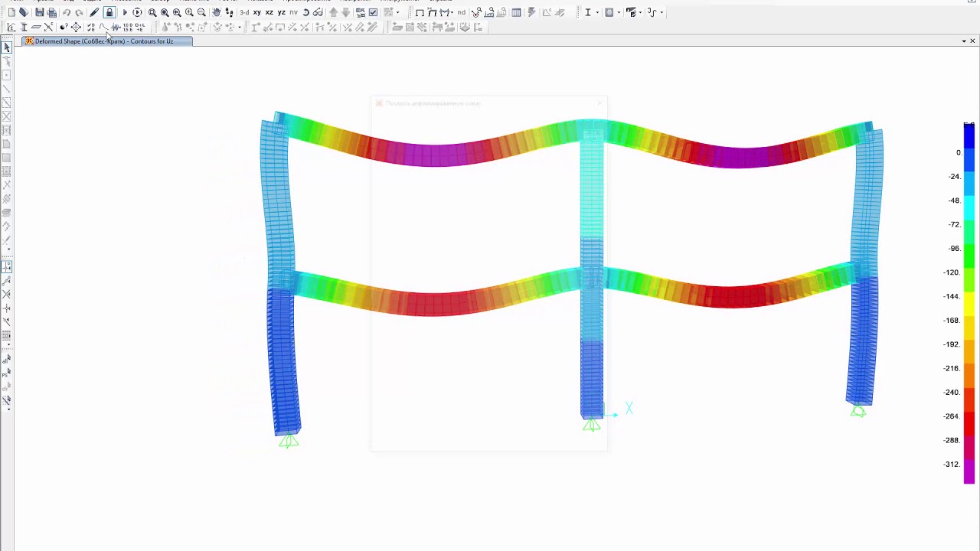Viewport: 980px width, 551px height.
Task: Toggle Snap to Perpendicular Projections
Action: coord(7,308)
